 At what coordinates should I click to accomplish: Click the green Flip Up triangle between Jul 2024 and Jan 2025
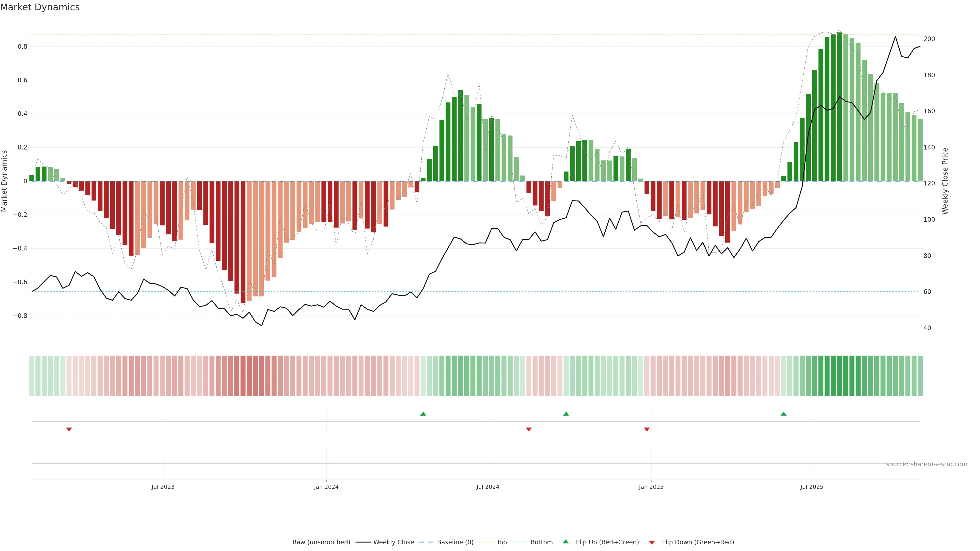[566, 414]
